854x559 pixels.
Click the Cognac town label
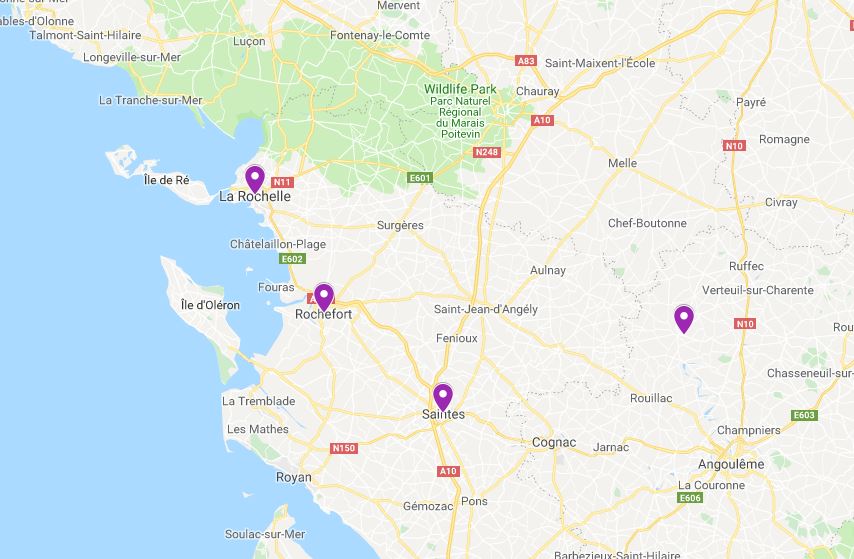[x=554, y=442]
